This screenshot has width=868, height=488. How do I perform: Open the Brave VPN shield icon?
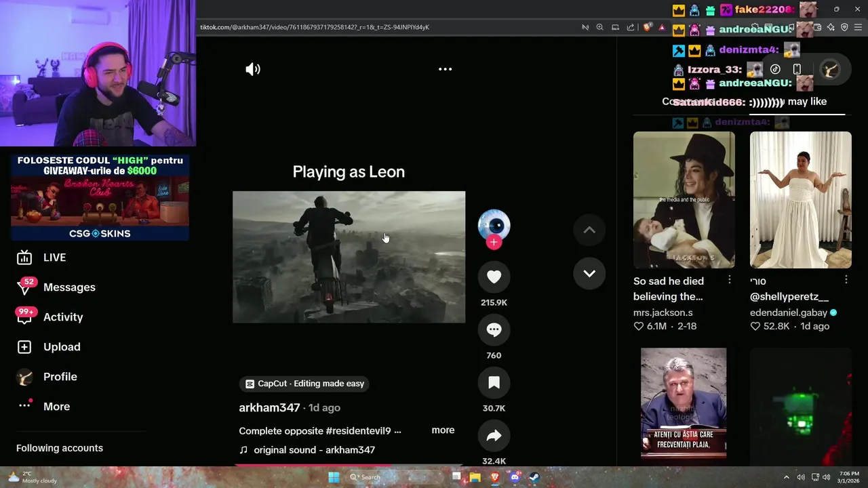click(x=844, y=27)
